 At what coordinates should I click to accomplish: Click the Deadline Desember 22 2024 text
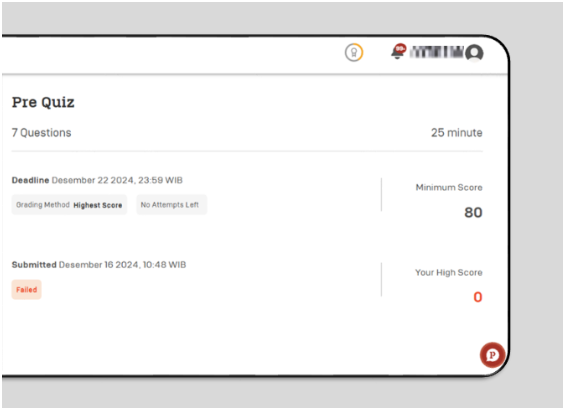pos(97,180)
